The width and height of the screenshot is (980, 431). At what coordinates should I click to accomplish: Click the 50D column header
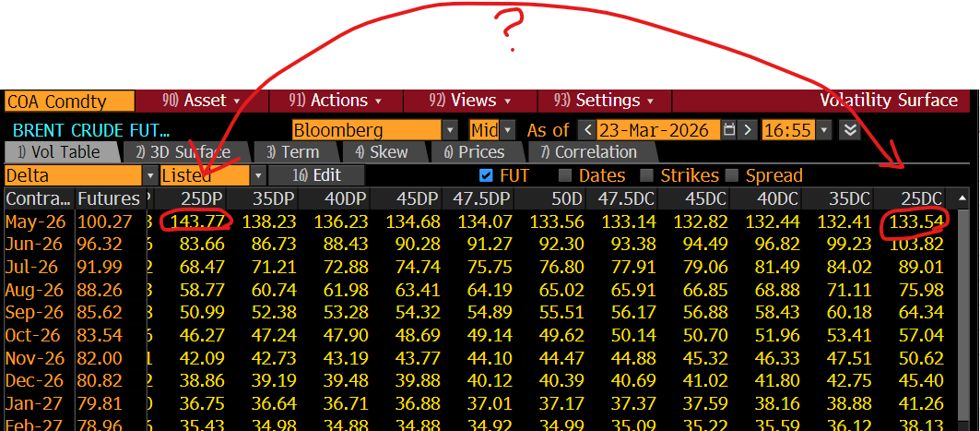(x=549, y=199)
